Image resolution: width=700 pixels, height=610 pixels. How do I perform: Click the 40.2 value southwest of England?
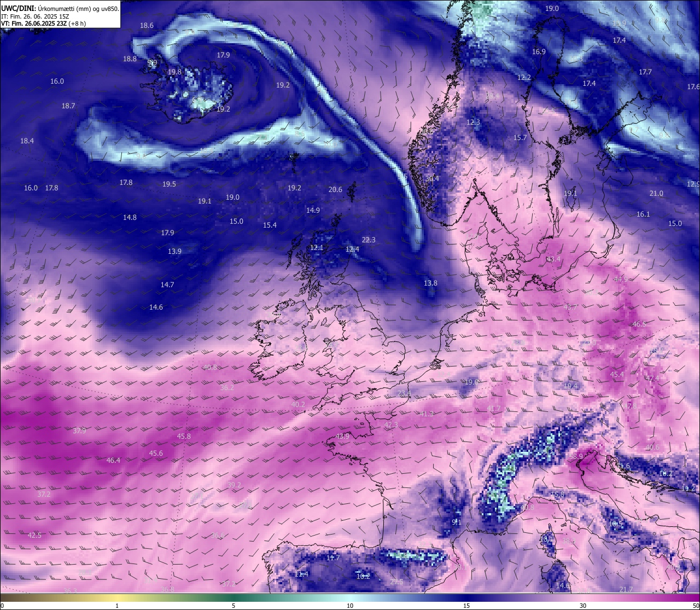click(298, 404)
